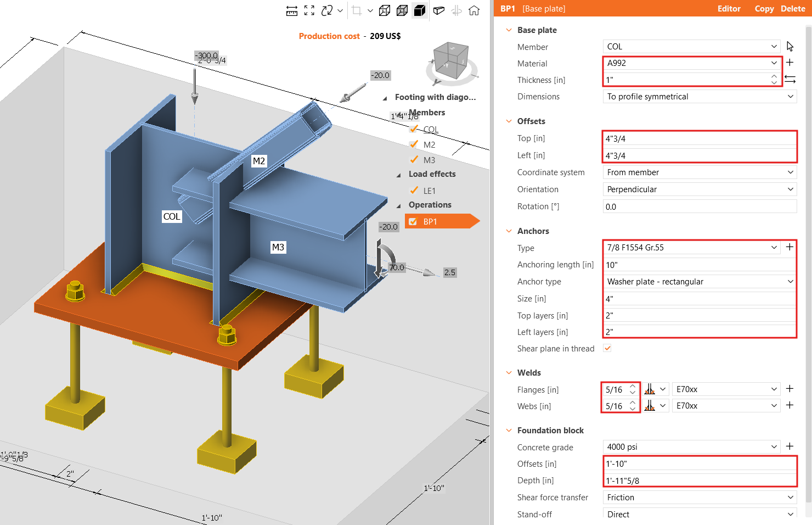
Task: Click the Rotation input field
Action: [x=700, y=206]
